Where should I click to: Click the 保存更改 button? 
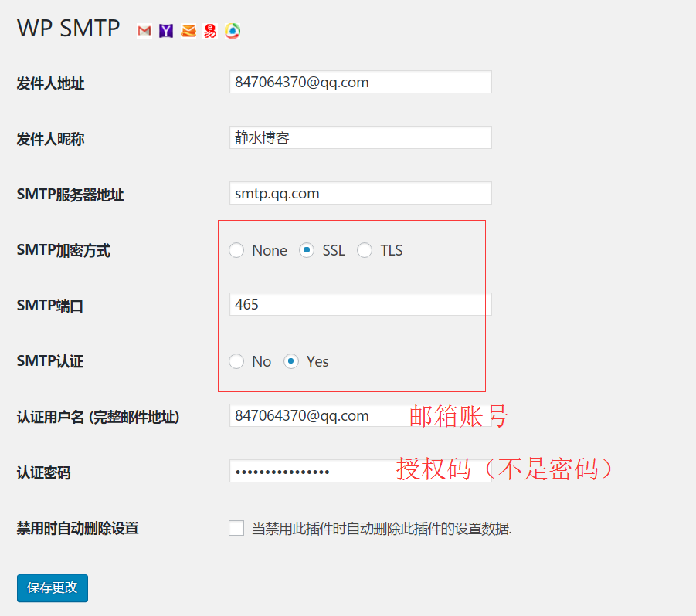click(53, 588)
